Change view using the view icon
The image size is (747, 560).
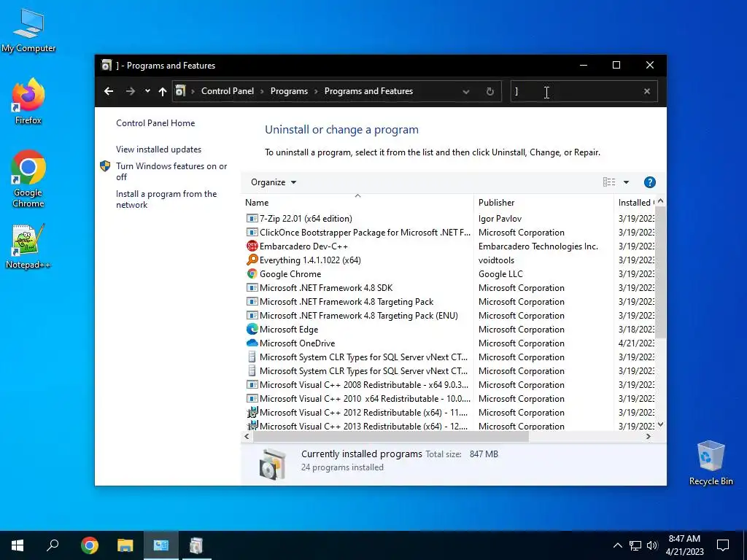[x=609, y=182]
